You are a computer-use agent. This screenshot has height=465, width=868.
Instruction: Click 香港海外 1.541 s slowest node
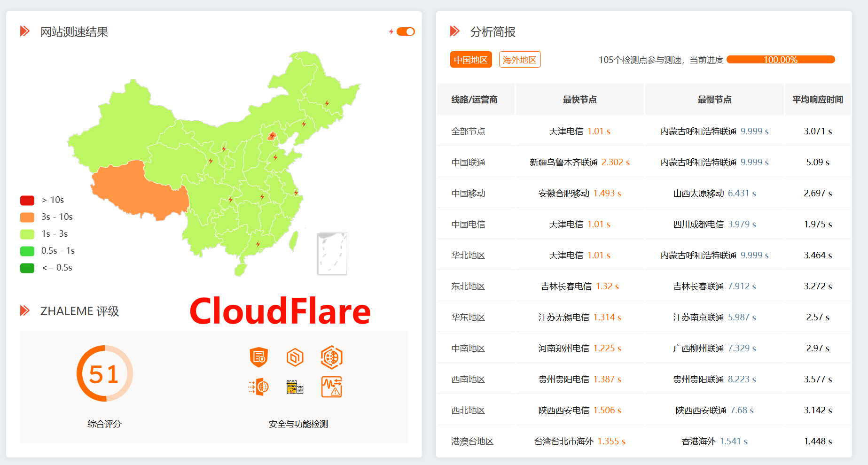714,442
